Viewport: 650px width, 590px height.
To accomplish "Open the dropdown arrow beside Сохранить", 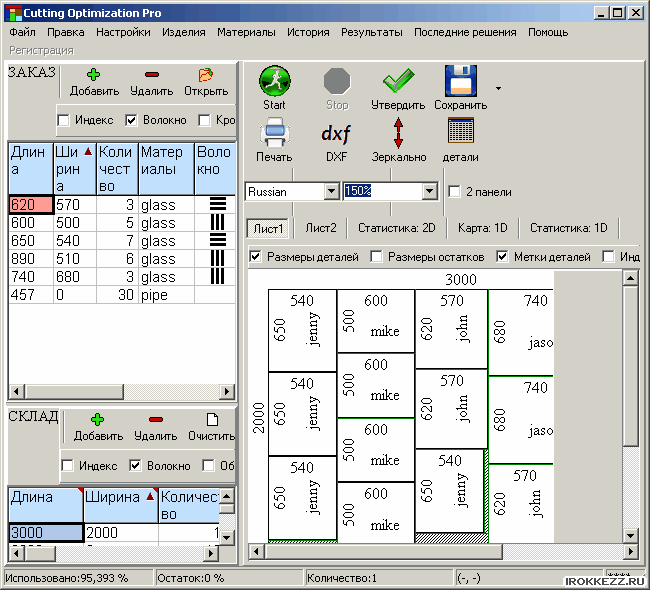I will (498, 88).
